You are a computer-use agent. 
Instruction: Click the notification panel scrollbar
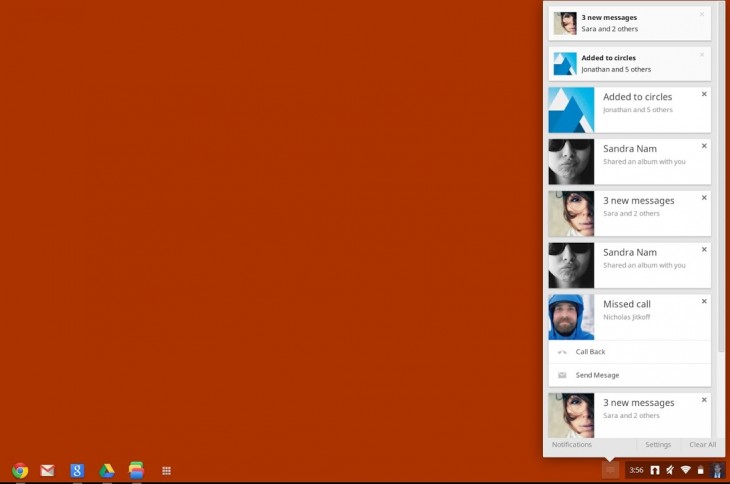tap(721, 200)
